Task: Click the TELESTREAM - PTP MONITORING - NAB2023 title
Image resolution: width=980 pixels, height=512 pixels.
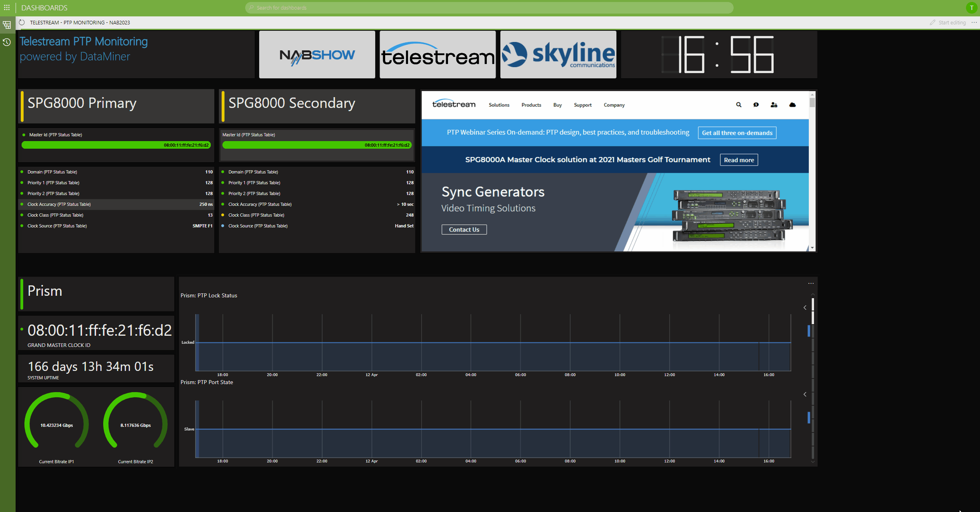Action: [80, 22]
